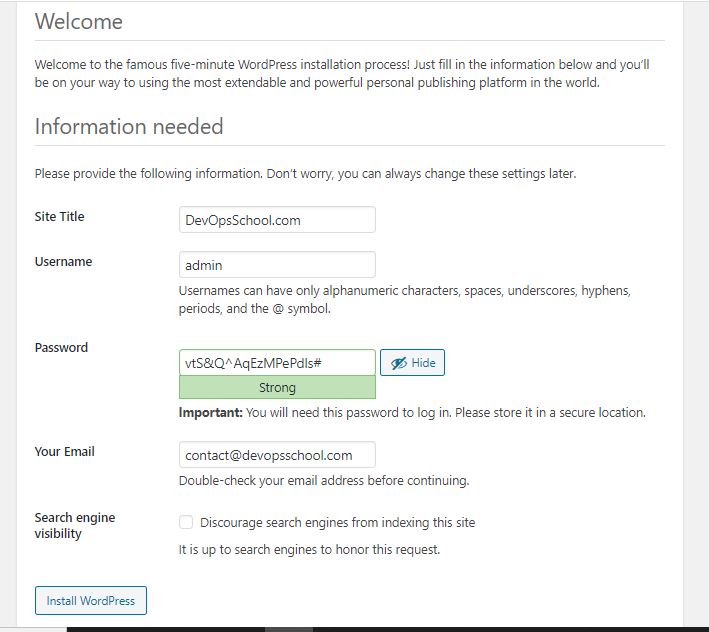Click the Username label
The image size is (709, 632).
[x=63, y=262]
